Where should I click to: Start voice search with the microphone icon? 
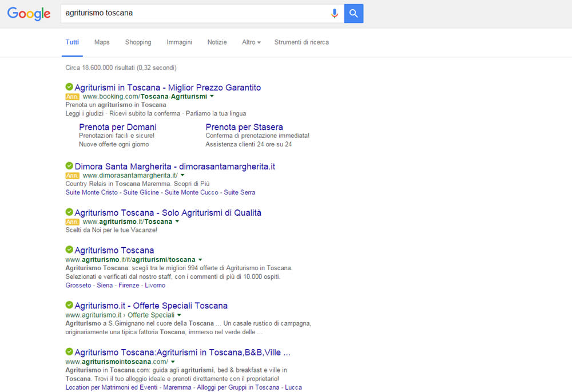coord(334,14)
